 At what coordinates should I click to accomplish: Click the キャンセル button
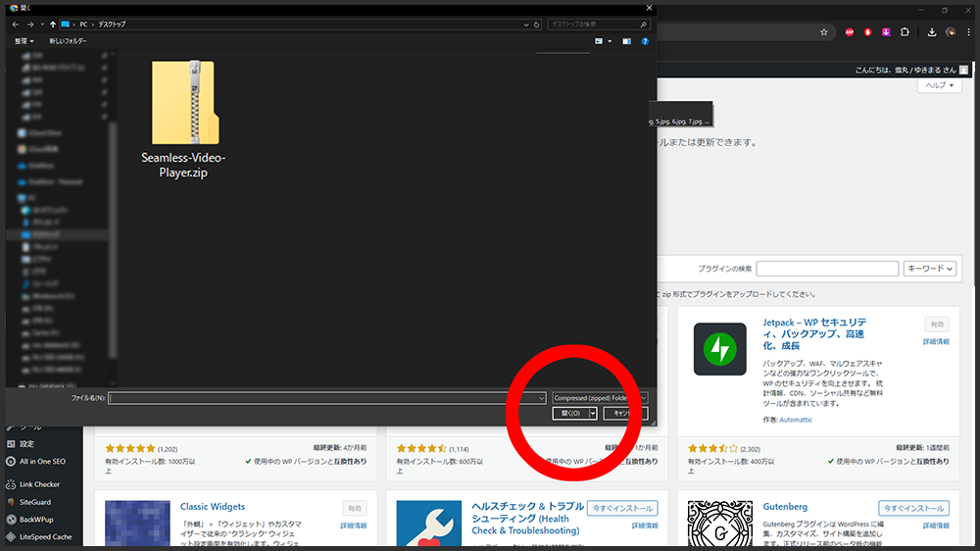(625, 414)
